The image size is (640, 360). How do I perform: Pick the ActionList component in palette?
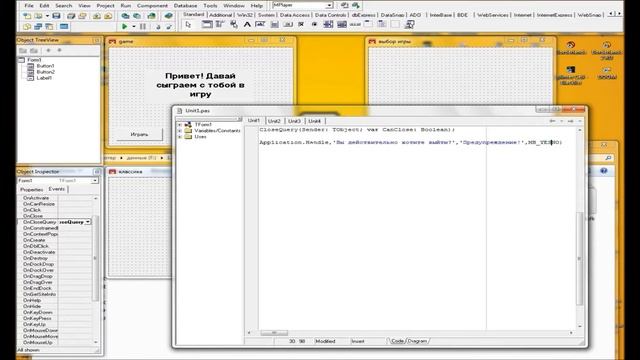[x=409, y=24]
